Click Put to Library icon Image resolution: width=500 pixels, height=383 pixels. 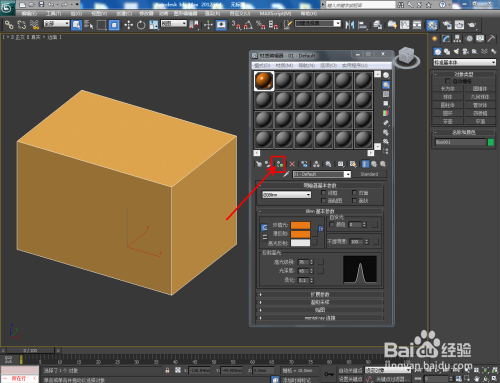(328, 164)
